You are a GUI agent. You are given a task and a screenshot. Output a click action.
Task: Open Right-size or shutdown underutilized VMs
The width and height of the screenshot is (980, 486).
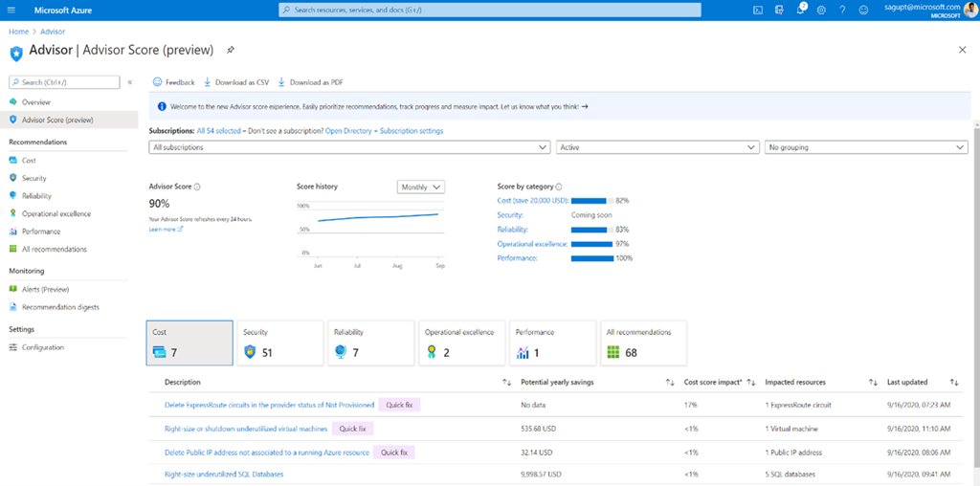coord(246,430)
